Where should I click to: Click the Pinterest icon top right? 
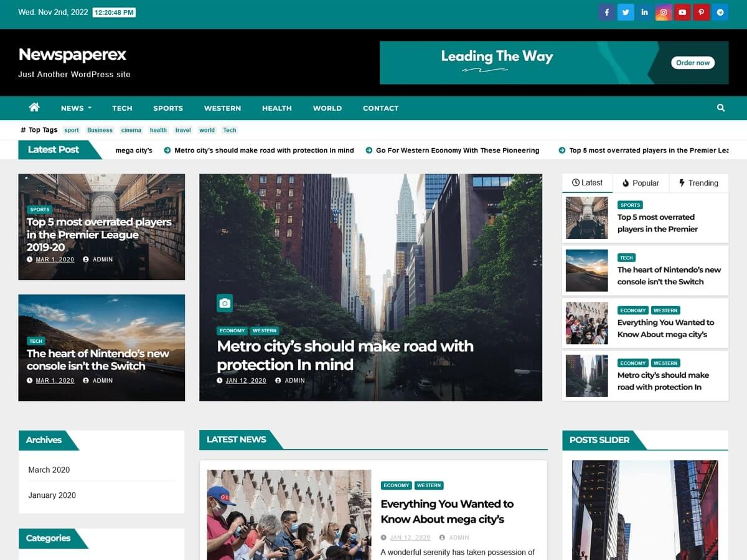pos(701,12)
